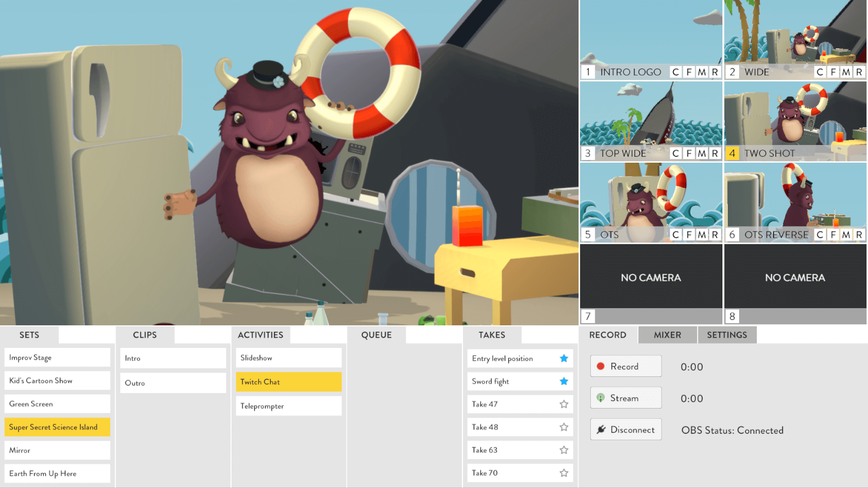Load the Mirror set
Screen dimensions: 868x488
(x=57, y=450)
